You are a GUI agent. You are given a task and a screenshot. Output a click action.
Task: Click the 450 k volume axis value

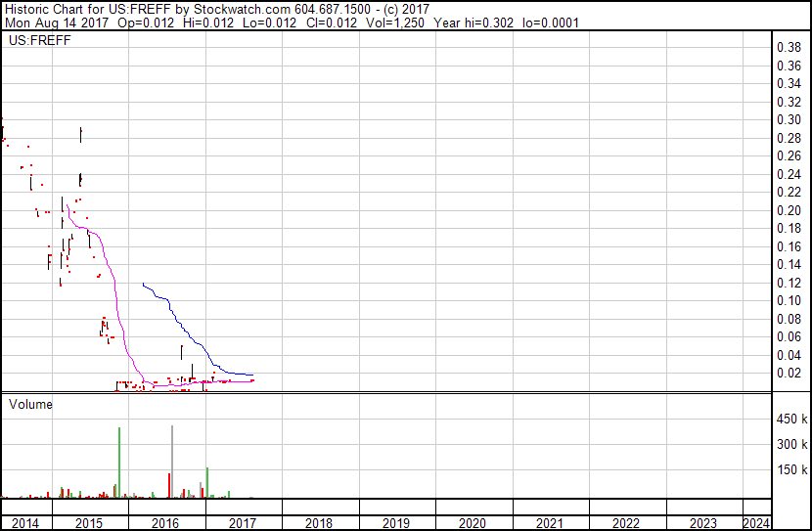(791, 419)
